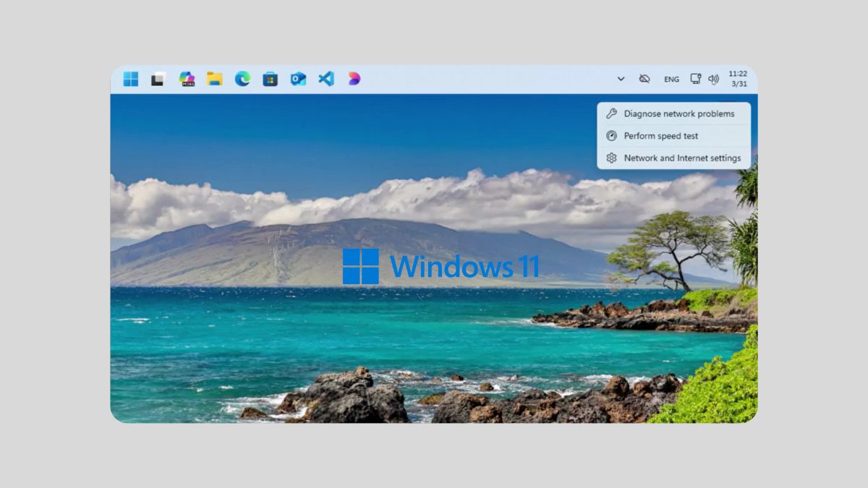Open the Windows Start menu
Screen dimensions: 868x488
[x=131, y=79]
